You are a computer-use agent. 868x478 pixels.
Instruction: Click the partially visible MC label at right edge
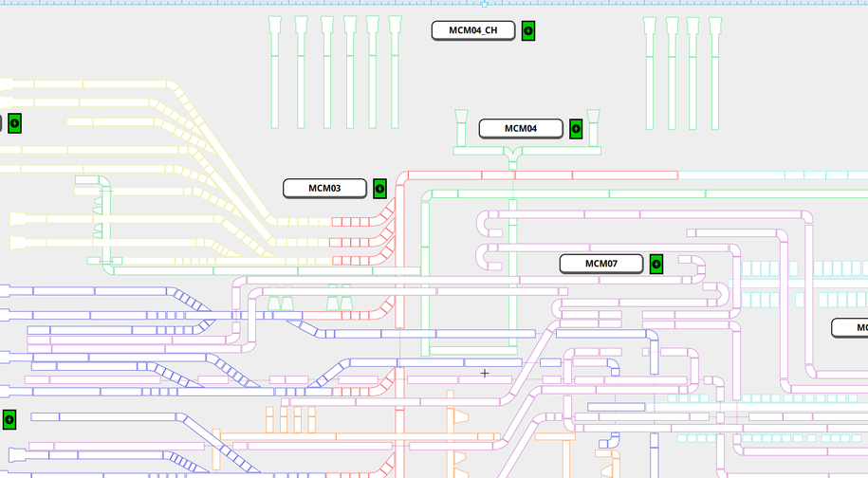tap(851, 328)
